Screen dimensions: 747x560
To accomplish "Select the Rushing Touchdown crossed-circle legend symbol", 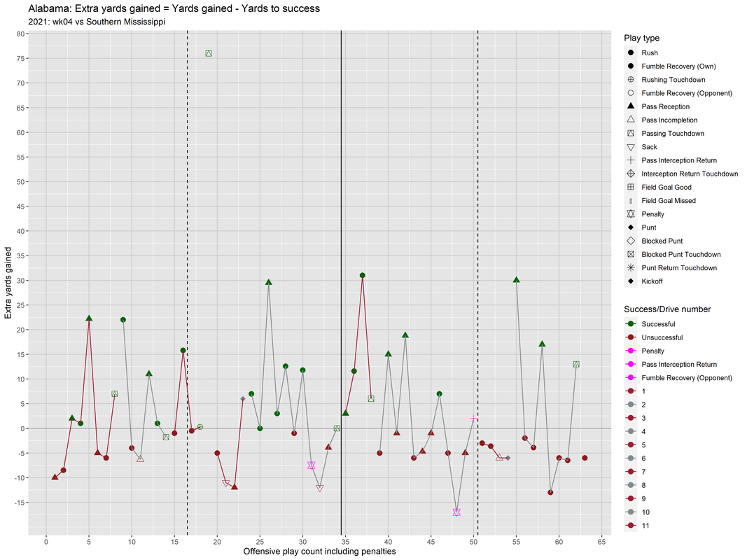I will (x=631, y=80).
